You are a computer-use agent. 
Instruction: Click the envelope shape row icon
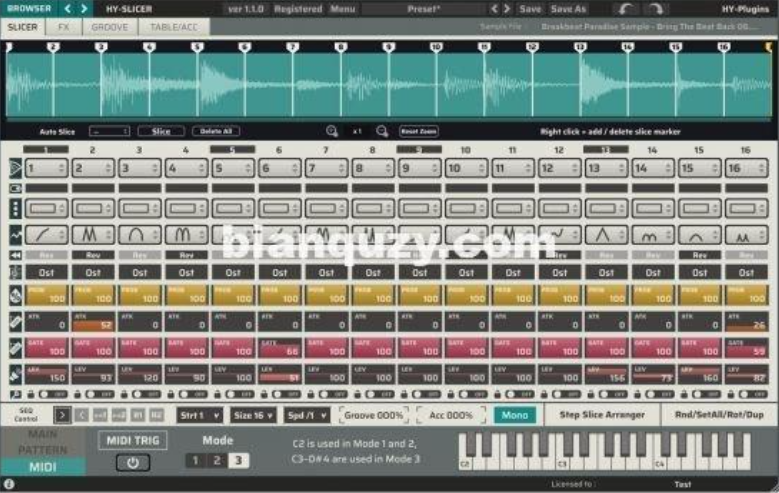click(14, 234)
